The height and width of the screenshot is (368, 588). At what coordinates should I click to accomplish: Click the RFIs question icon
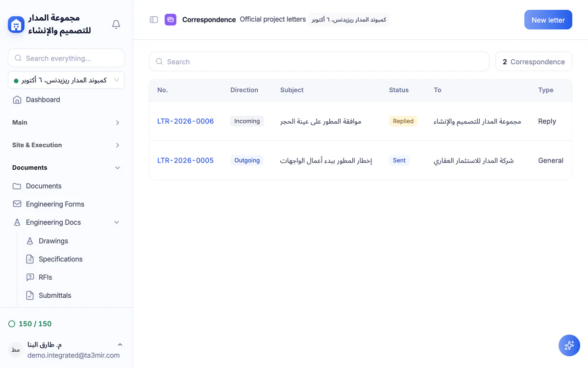30,277
